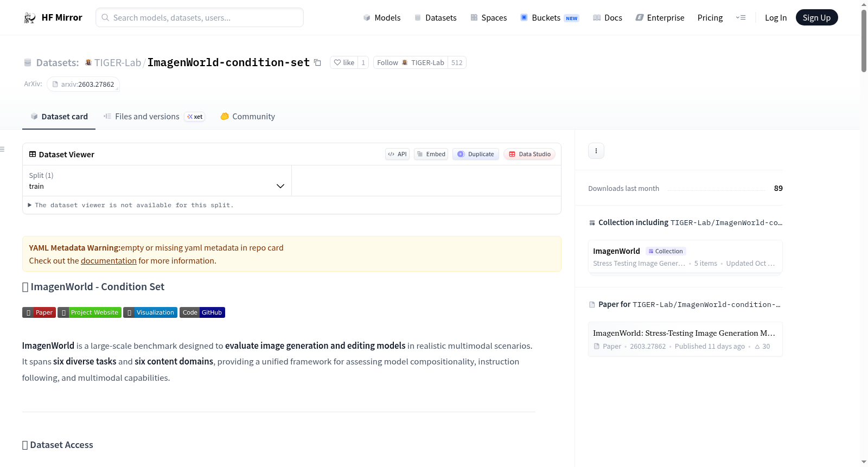Screen dimensions: 868x467
Task: Expand the dataset viewer not available message
Action: pyautogui.click(x=130, y=205)
